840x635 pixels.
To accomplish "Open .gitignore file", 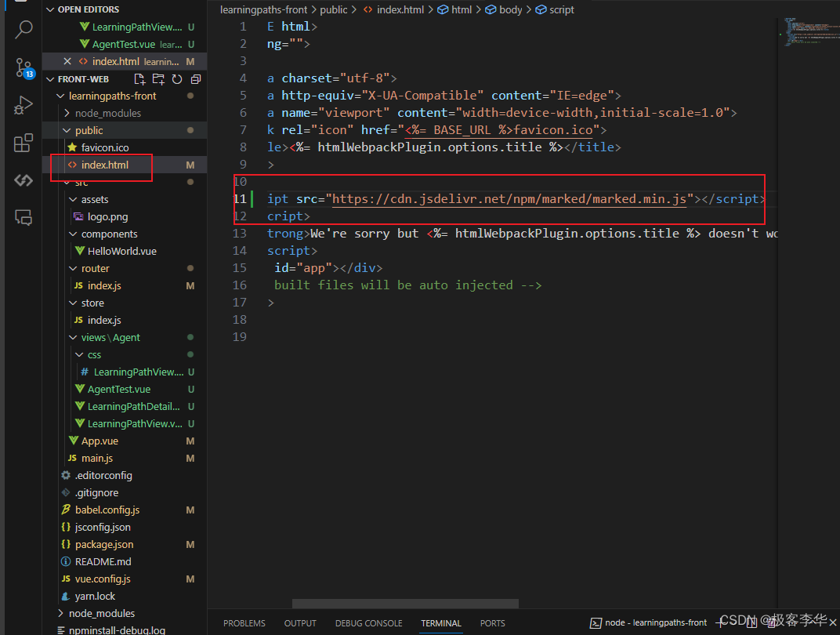I will click(x=96, y=492).
